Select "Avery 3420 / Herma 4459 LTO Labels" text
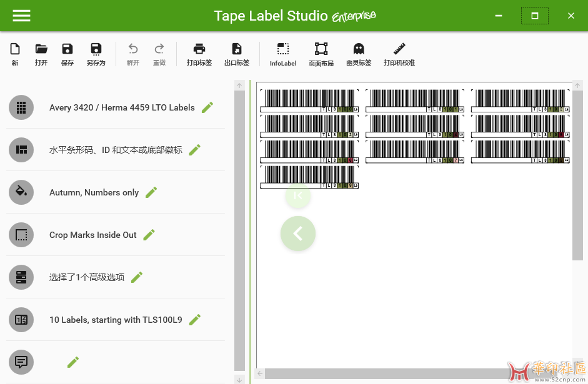Screen dimensions: 588x384 (x=122, y=107)
